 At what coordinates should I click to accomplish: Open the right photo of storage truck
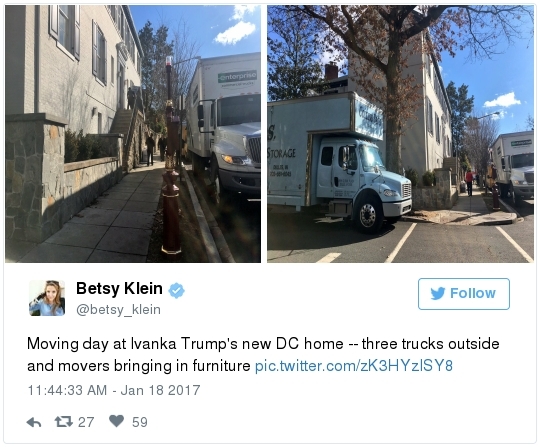[400, 134]
